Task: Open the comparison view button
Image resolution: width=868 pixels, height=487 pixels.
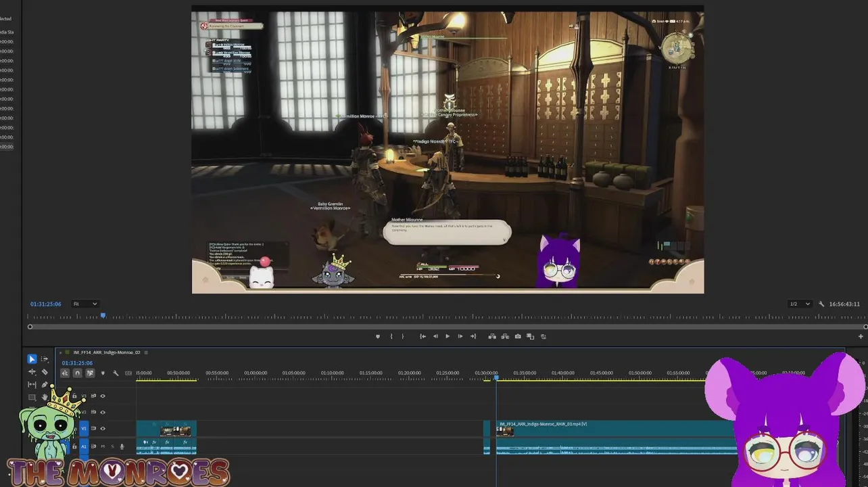Action: coord(530,336)
